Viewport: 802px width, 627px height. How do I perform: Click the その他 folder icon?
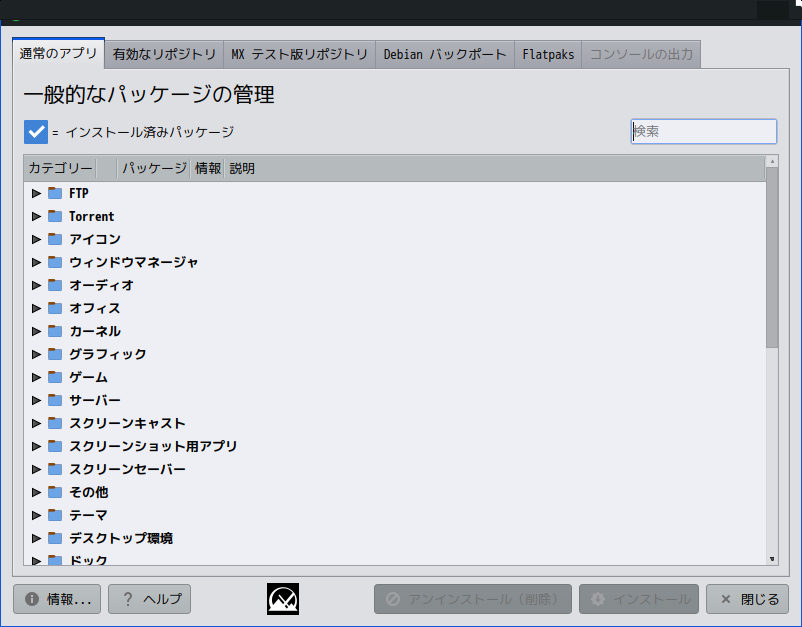click(x=55, y=492)
